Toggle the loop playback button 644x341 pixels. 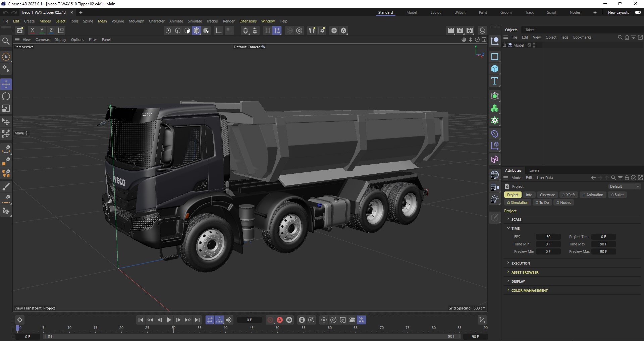pyautogui.click(x=210, y=320)
